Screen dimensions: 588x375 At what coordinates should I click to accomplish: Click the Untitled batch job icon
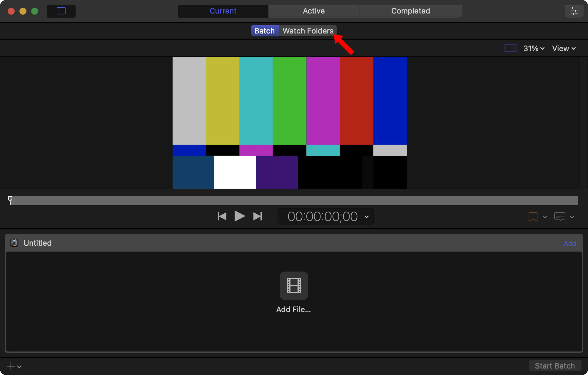pos(14,243)
